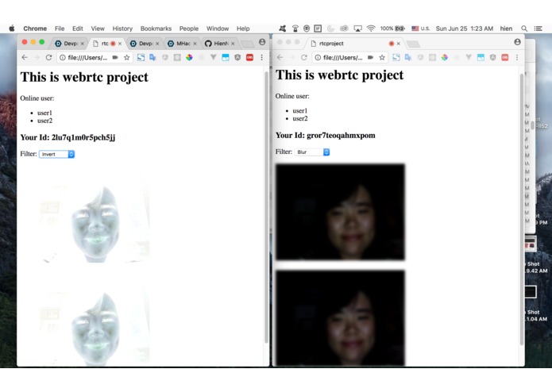
Task: Open the View menu
Action: click(98, 29)
